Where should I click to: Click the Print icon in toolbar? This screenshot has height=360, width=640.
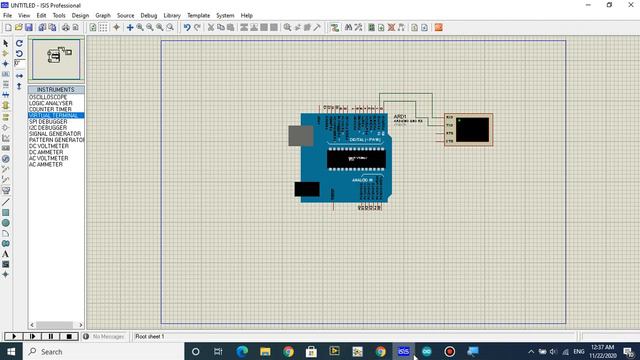(66, 27)
